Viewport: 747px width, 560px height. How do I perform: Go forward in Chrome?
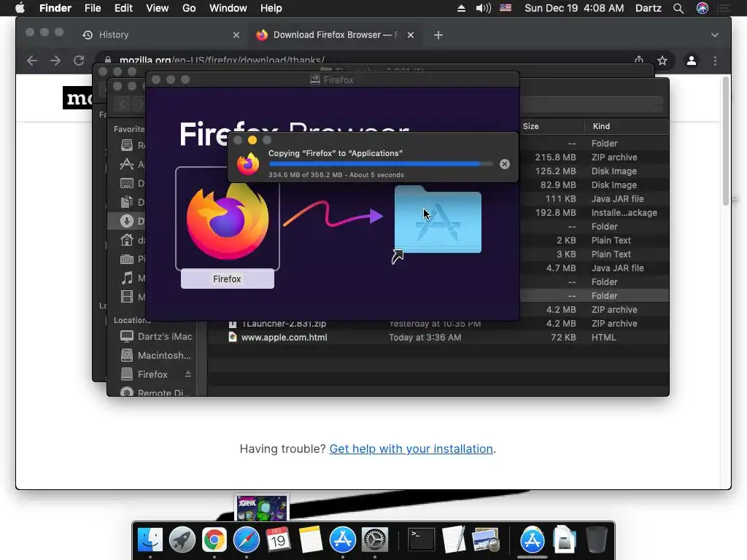(x=55, y=61)
